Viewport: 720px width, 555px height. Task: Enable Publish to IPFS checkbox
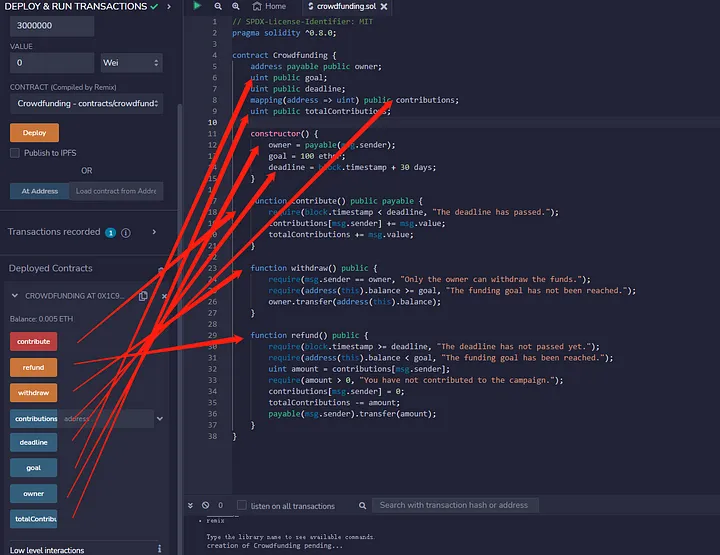[x=15, y=153]
